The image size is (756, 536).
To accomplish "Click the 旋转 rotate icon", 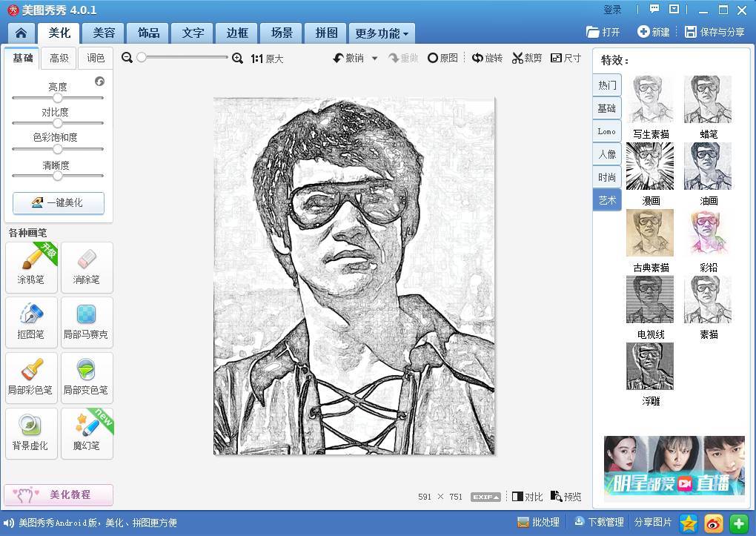I will click(x=487, y=58).
